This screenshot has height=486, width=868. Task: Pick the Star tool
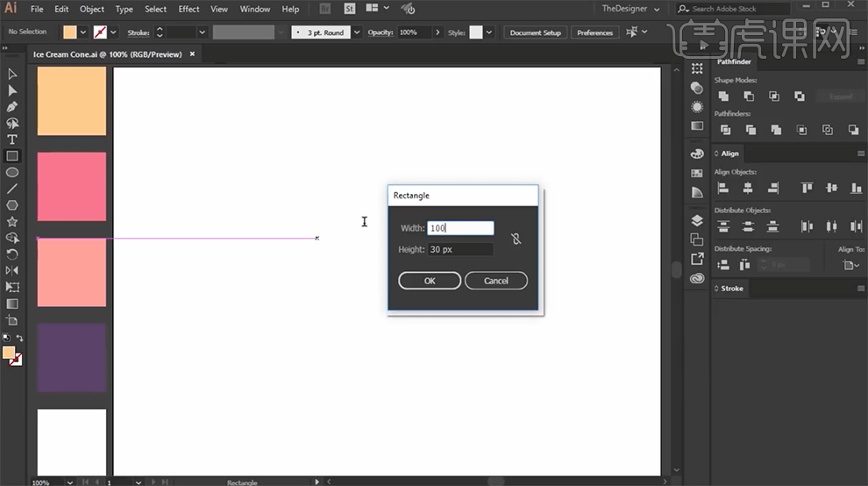coord(12,222)
